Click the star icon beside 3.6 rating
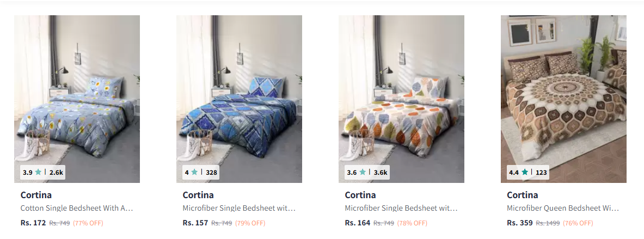 363,173
